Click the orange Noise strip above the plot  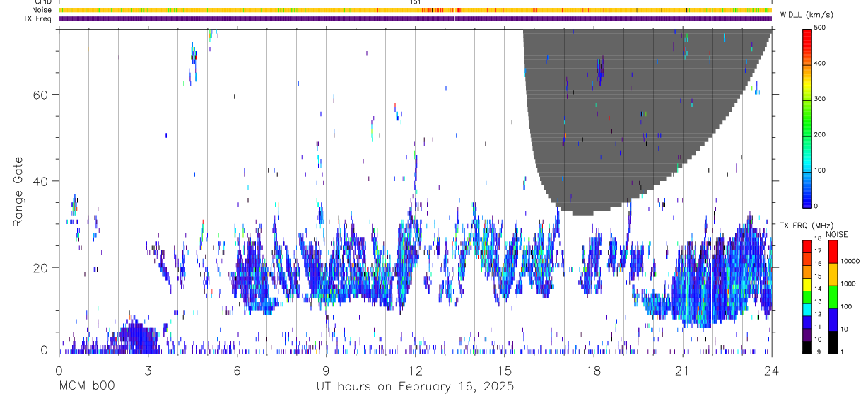pyautogui.click(x=415, y=10)
